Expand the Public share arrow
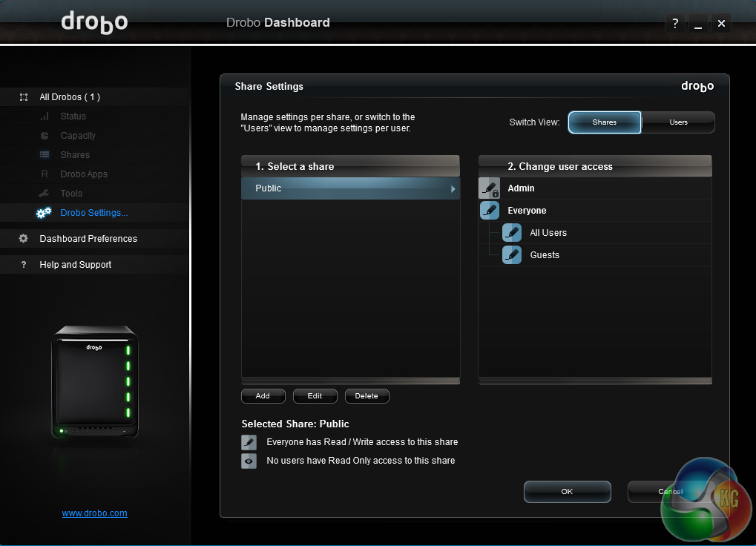Image resolution: width=756 pixels, height=546 pixels. click(453, 188)
